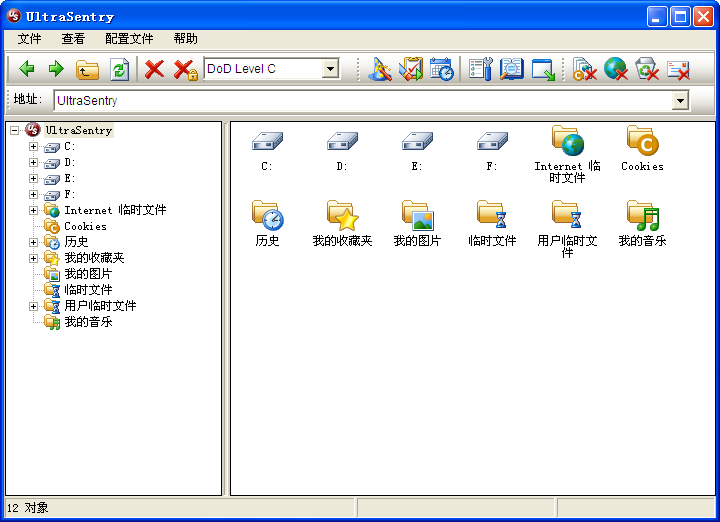The width and height of the screenshot is (720, 522).
Task: Click the secure delete with lock icon
Action: 185,69
